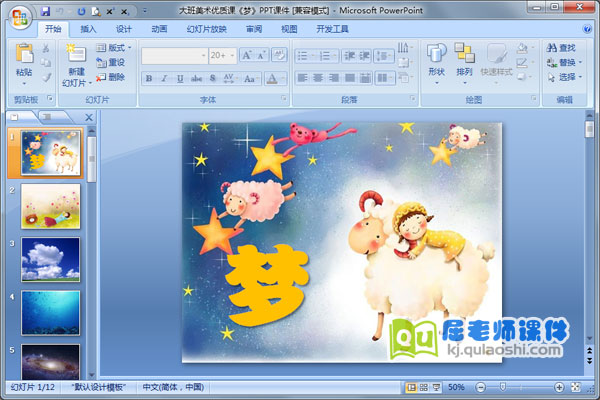The image size is (600, 400).
Task: Open print preview from the quick access toolbar
Action: 96,12
